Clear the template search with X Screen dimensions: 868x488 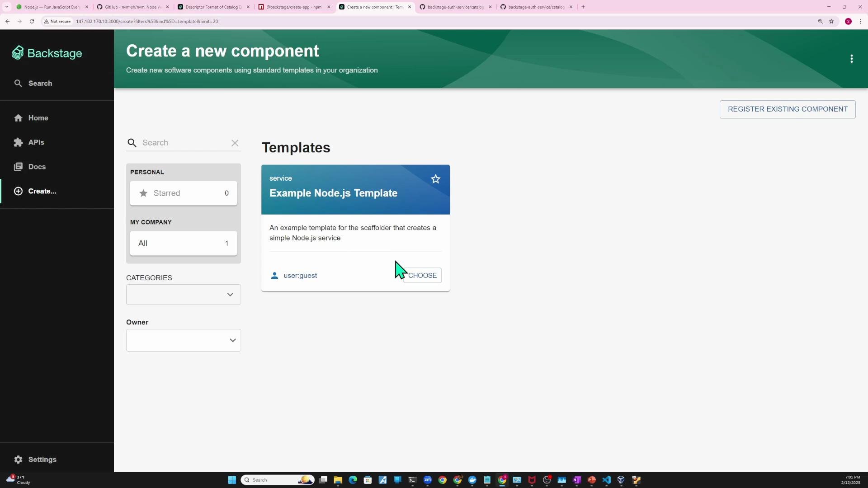point(235,143)
